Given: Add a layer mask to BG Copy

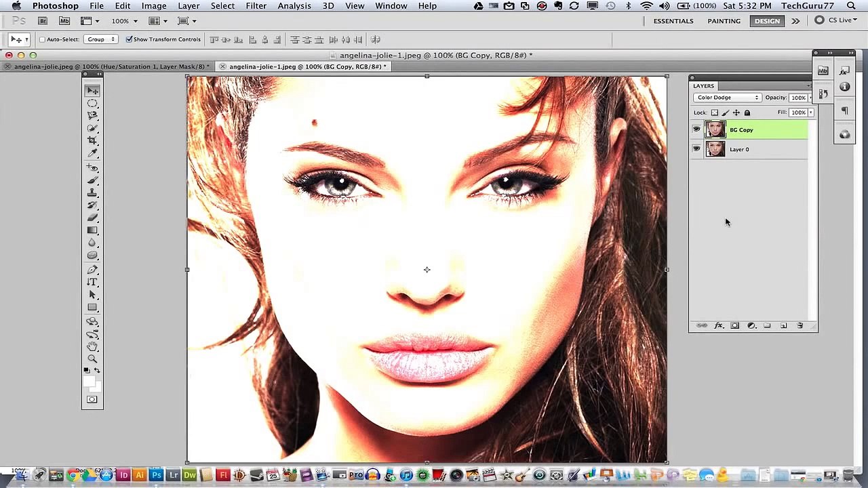Looking at the screenshot, I should (735, 326).
